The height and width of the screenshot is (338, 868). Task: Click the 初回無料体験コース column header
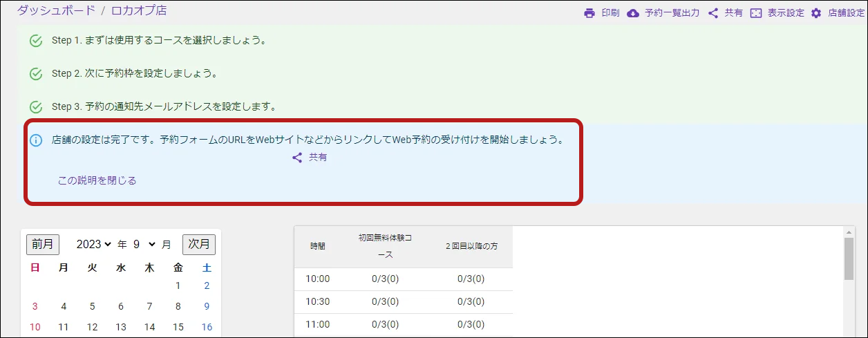pos(385,246)
